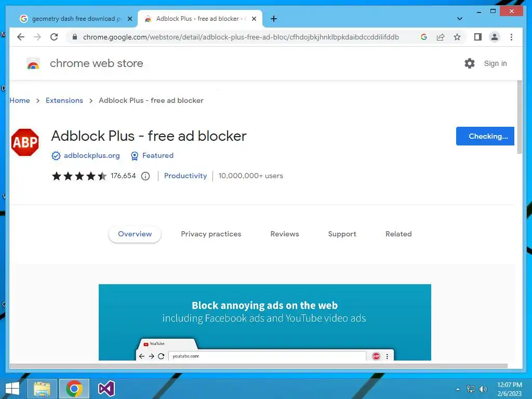View site info via the padlock icon
532x399 pixels.
click(75, 37)
